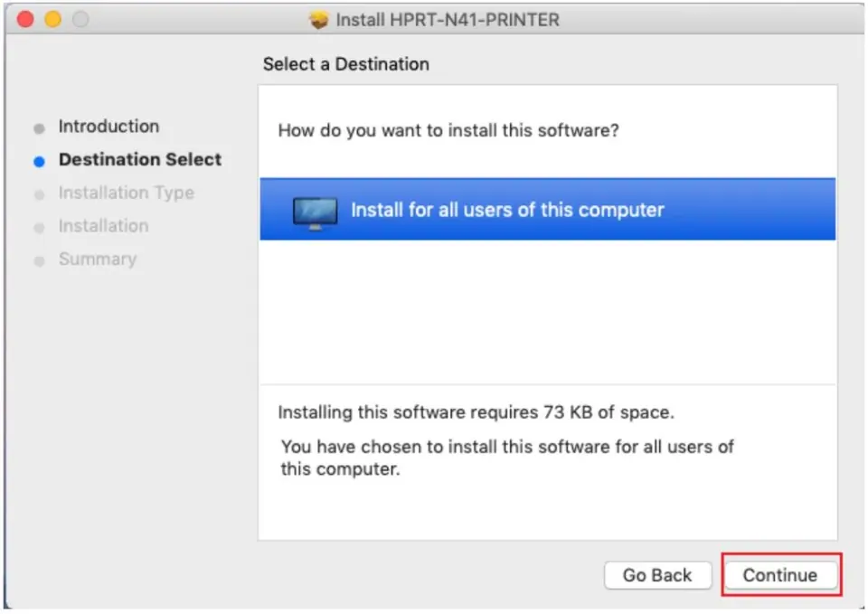This screenshot has width=868, height=614.
Task: Select the Summary step label
Action: pos(98,260)
